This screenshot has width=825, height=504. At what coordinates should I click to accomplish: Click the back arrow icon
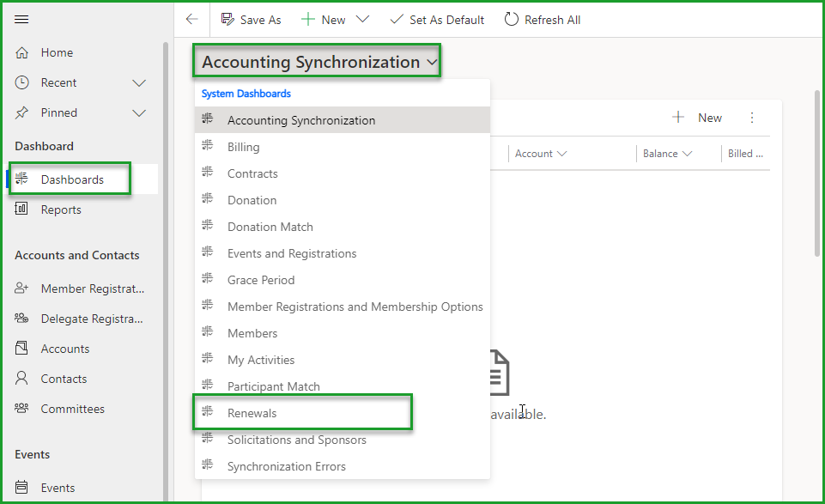coord(192,20)
